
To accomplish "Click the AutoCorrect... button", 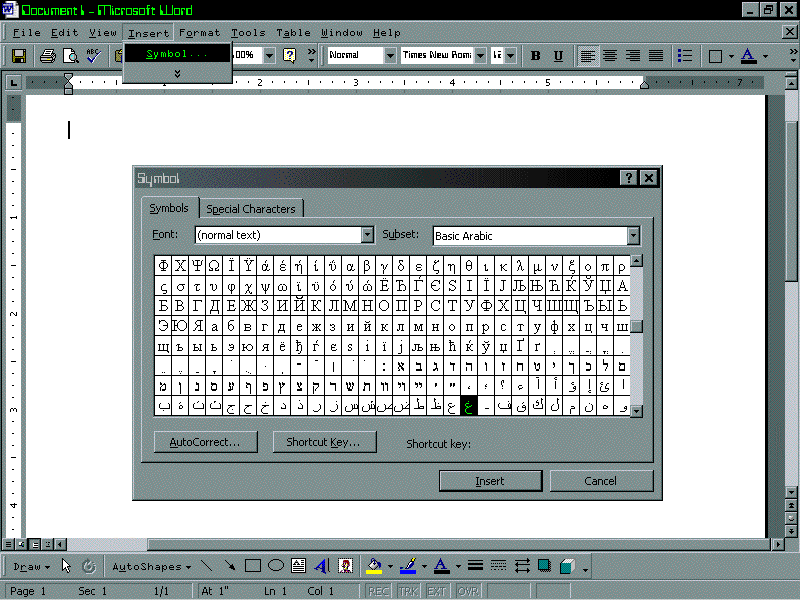I will pos(206,442).
